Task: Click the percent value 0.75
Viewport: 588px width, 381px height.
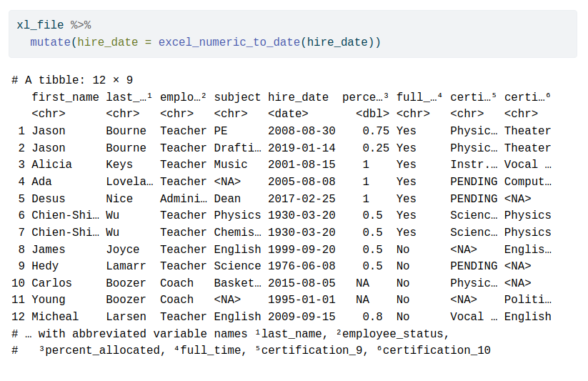Action: 376,131
